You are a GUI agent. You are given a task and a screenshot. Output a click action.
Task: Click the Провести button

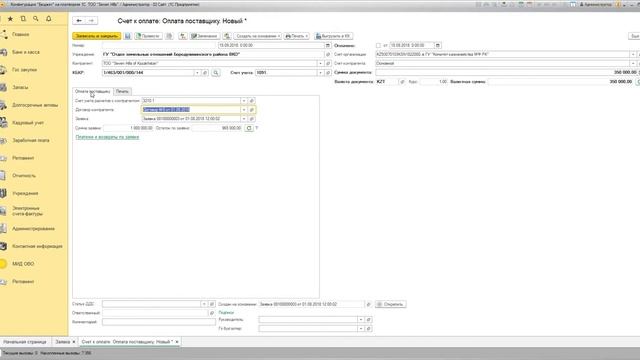click(x=148, y=36)
